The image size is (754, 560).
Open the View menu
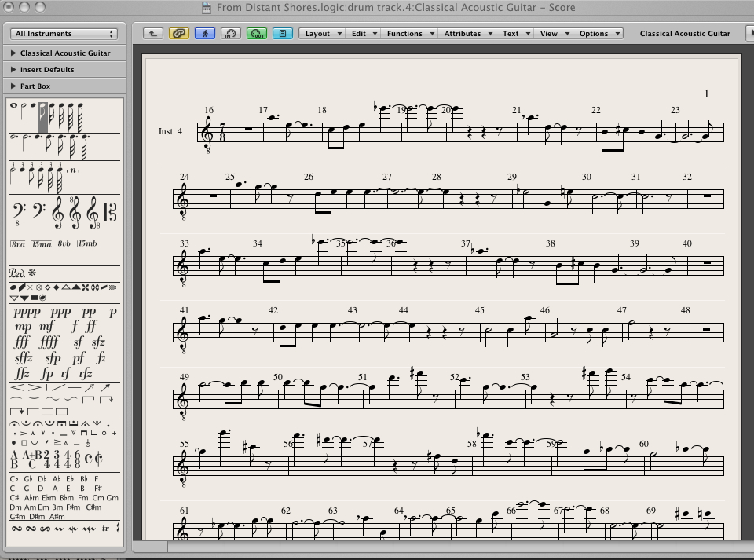[553, 33]
